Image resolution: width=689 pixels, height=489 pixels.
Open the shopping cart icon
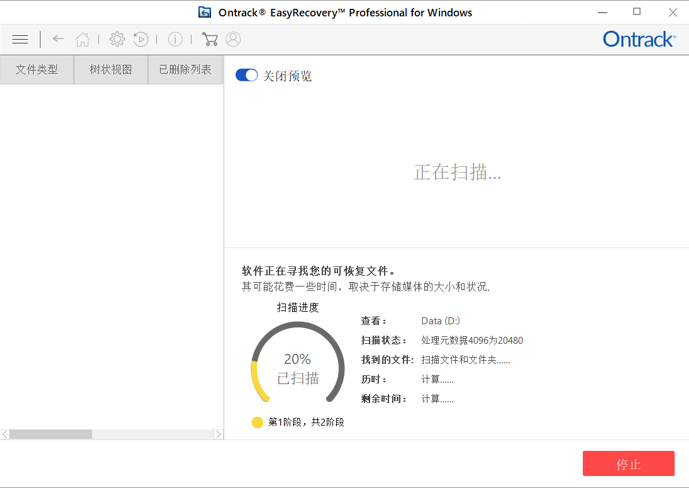pos(210,40)
